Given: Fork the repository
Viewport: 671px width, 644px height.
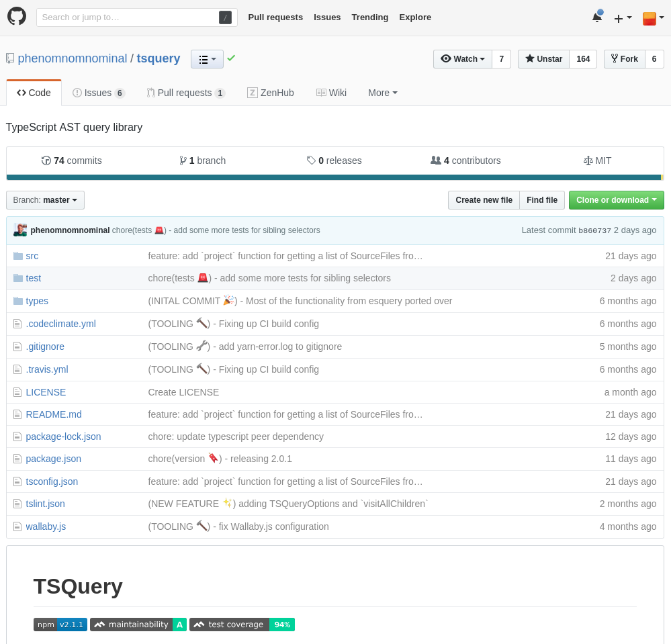Looking at the screenshot, I should click(625, 59).
